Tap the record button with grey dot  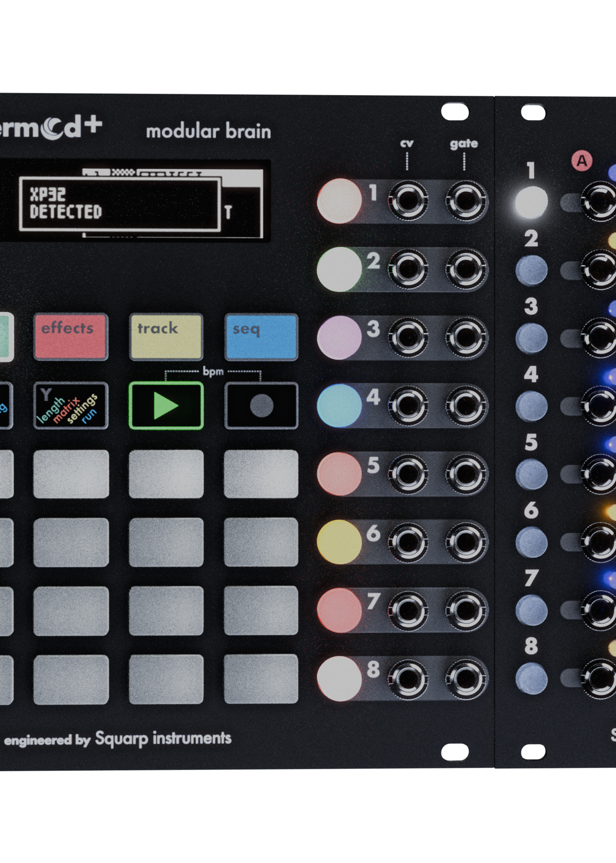[x=261, y=406]
